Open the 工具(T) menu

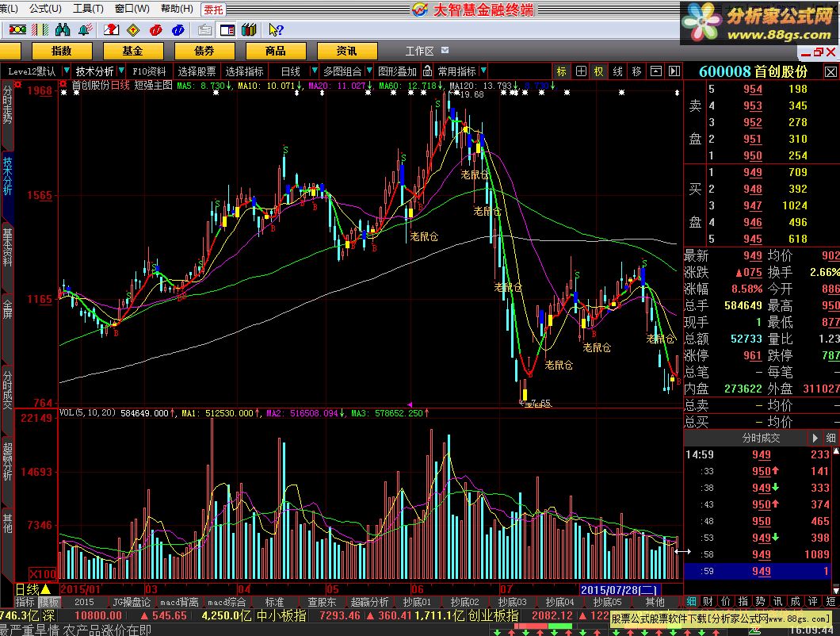click(x=88, y=9)
